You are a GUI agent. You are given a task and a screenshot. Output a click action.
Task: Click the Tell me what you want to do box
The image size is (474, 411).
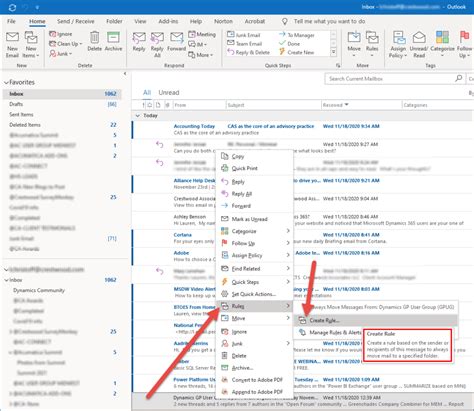tap(329, 21)
